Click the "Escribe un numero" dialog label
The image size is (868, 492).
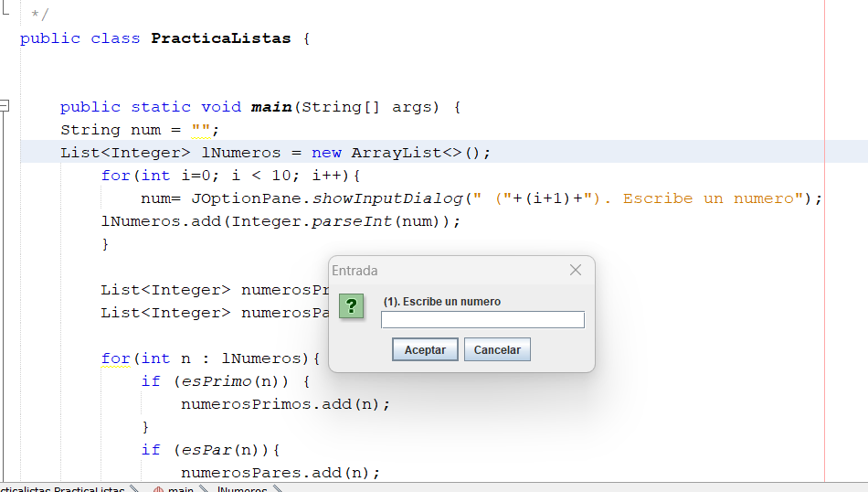(442, 302)
